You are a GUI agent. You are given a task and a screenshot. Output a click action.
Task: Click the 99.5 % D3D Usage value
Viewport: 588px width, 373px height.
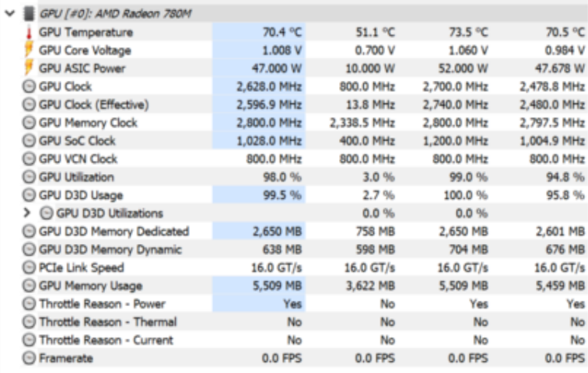coord(282,195)
